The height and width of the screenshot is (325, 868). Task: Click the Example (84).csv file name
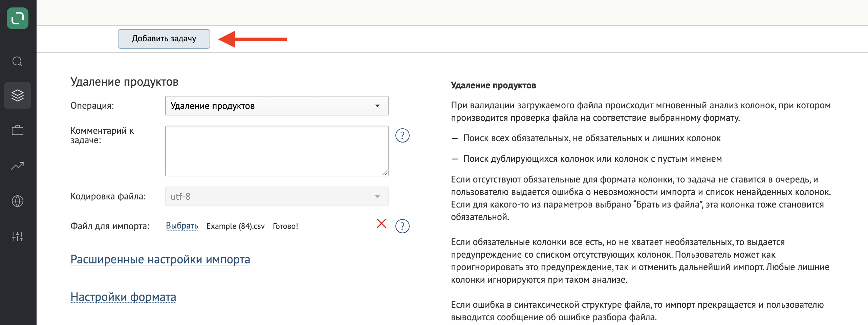point(236,226)
